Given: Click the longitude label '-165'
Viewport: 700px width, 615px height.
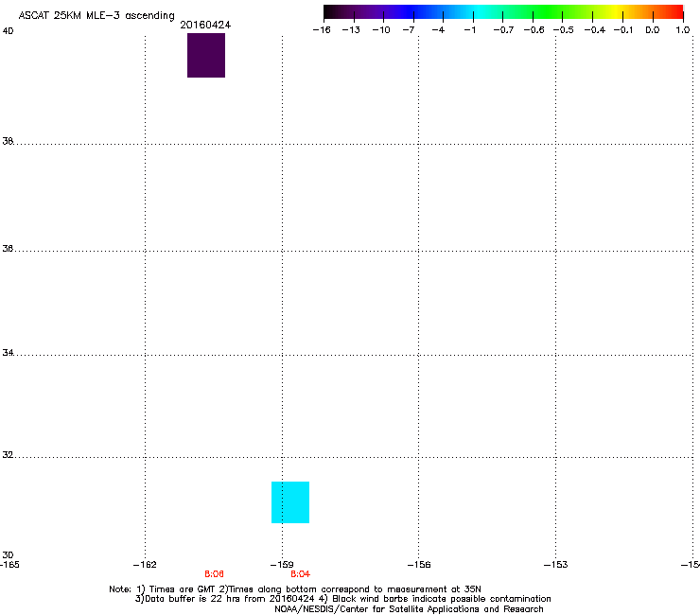Looking at the screenshot, I should pyautogui.click(x=9, y=565).
